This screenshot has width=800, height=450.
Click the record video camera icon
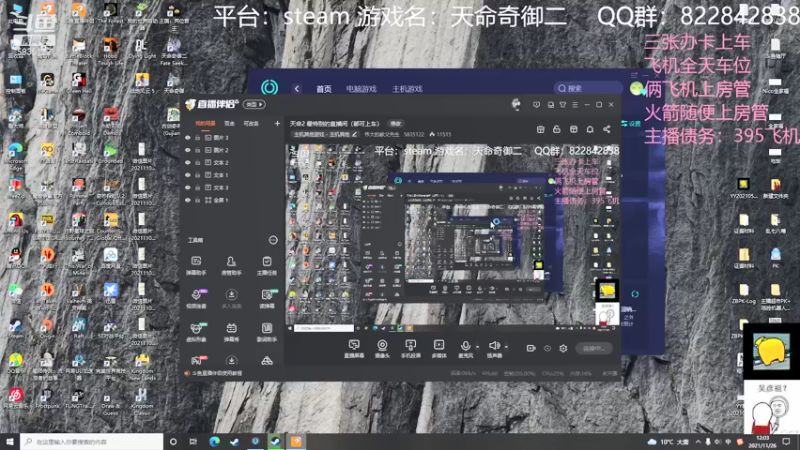(531, 348)
